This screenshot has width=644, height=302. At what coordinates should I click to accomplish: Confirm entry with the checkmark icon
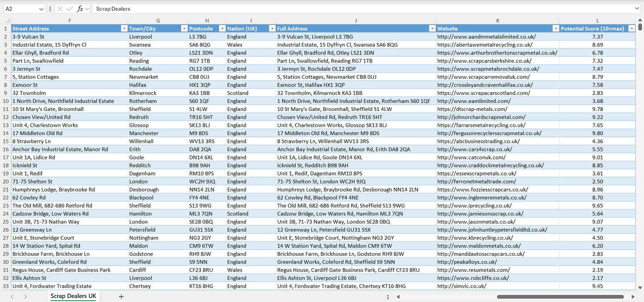[70, 8]
